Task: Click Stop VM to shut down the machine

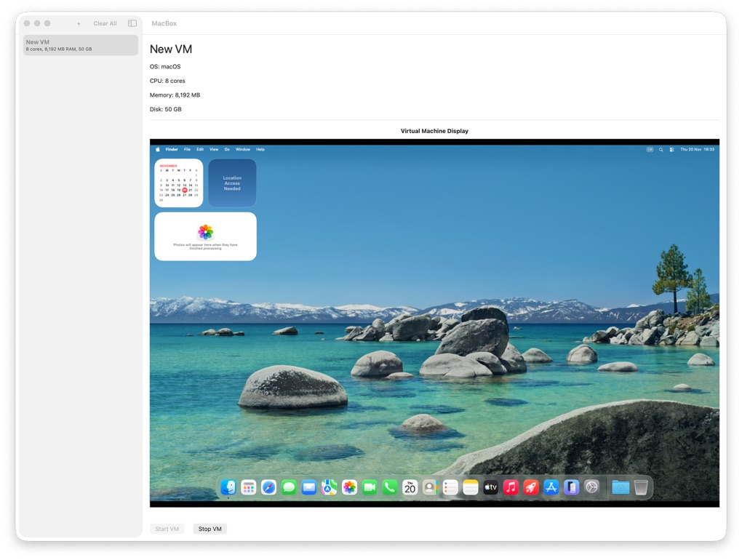Action: [x=210, y=529]
